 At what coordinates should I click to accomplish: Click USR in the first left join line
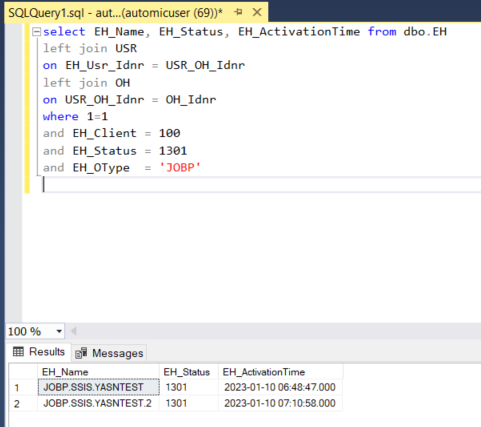126,49
